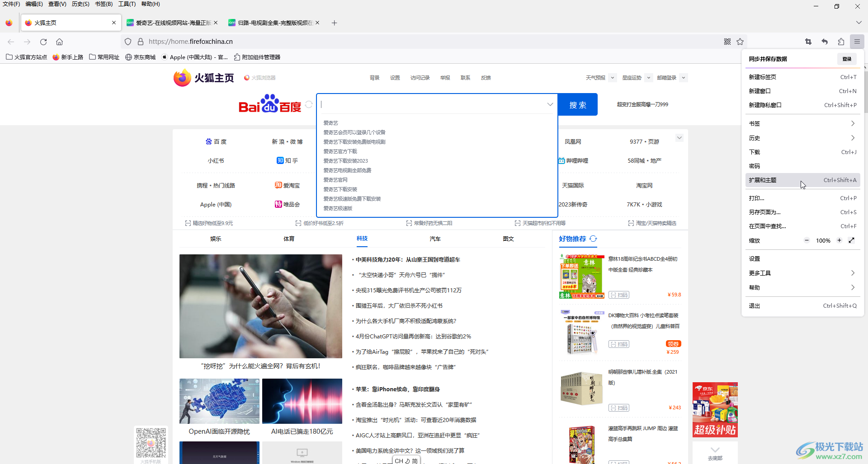Viewport: 868px width, 464px height.
Task: Expand the search box suggestions dropdown arrow
Action: pos(550,104)
